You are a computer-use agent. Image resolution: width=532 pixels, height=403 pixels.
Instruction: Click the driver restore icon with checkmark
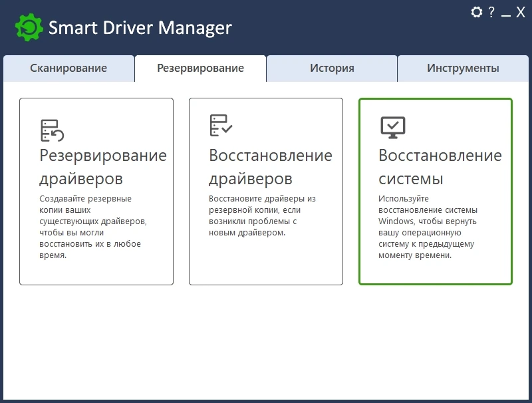(x=221, y=126)
